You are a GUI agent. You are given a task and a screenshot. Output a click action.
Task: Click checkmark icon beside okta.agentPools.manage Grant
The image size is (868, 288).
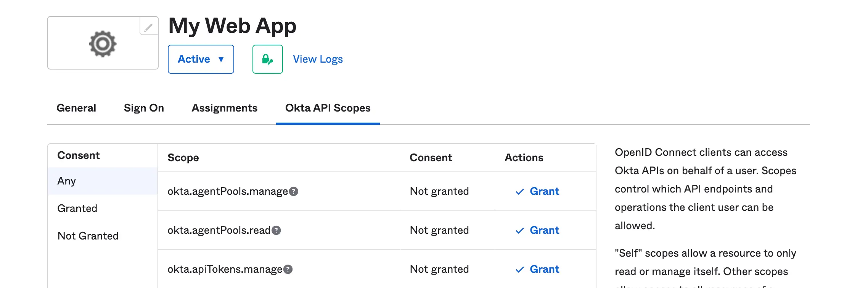point(520,192)
